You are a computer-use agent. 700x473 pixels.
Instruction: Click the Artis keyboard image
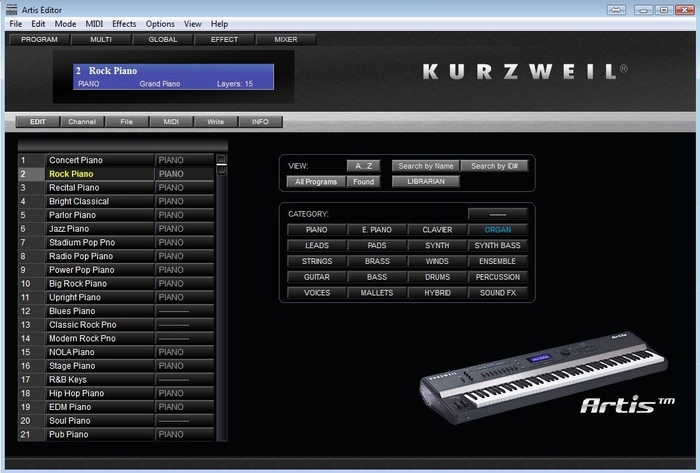click(543, 378)
